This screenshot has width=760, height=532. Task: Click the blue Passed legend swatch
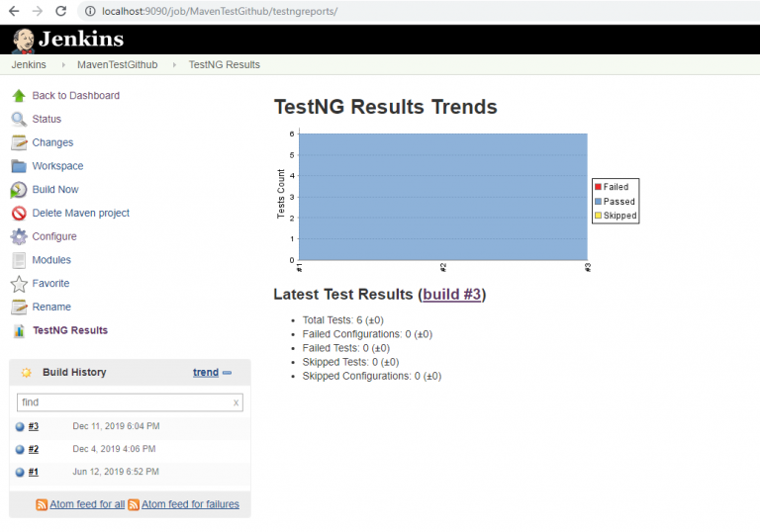point(598,202)
